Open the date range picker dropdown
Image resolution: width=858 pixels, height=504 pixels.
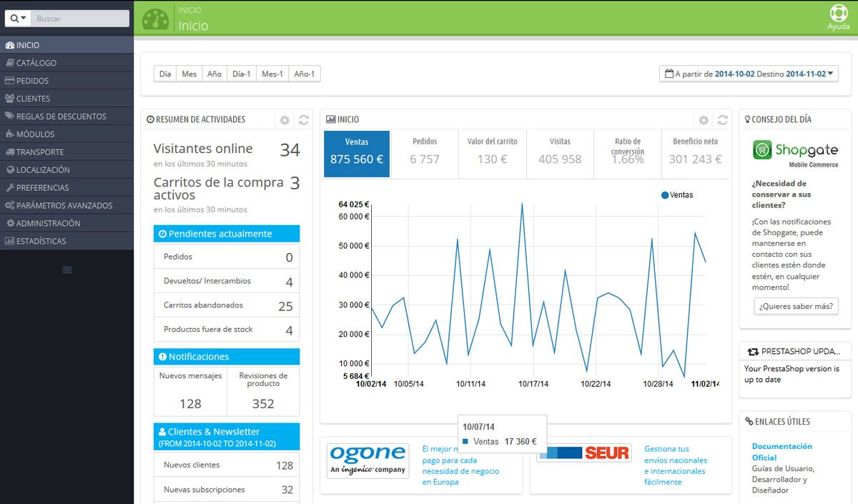(x=749, y=74)
